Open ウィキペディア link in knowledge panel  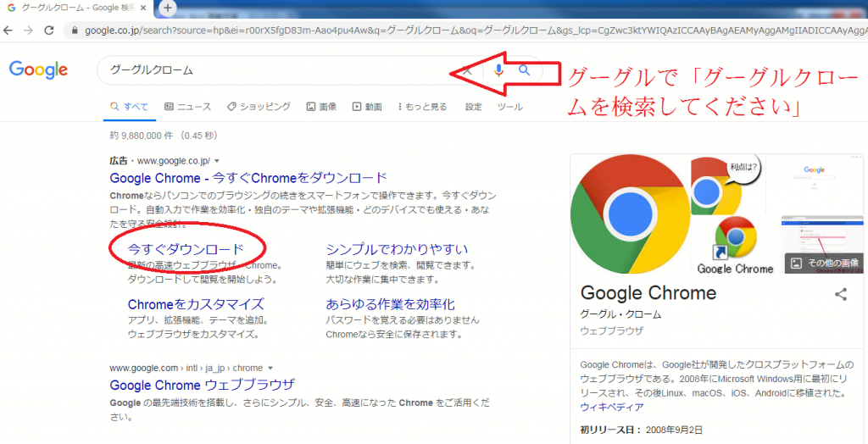click(x=612, y=408)
